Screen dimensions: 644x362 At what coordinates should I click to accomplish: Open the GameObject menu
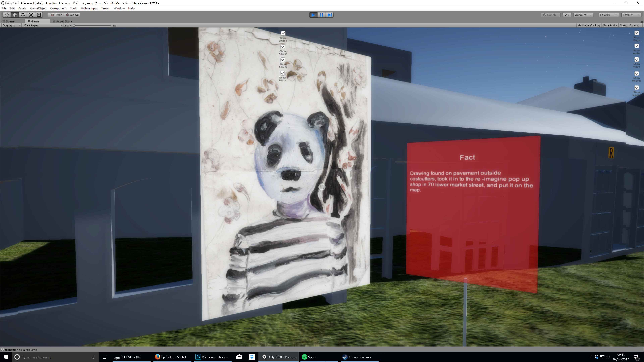(x=38, y=8)
